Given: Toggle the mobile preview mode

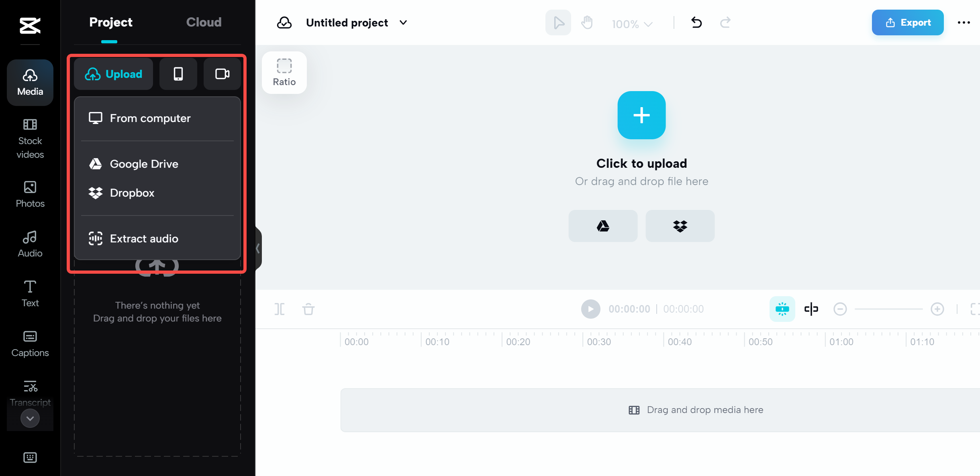Looking at the screenshot, I should pos(178,74).
